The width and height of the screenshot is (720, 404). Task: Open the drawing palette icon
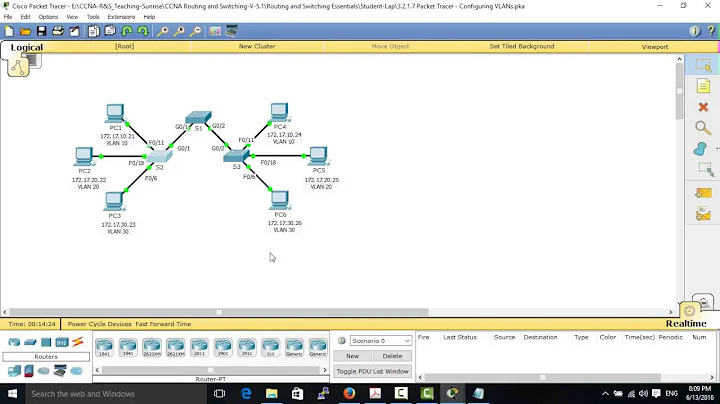[215, 31]
